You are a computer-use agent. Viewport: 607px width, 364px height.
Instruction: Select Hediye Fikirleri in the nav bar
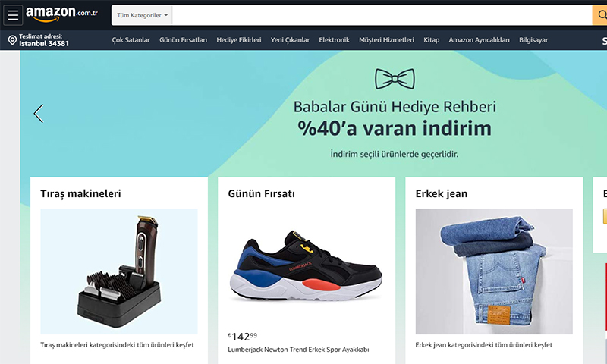coord(239,40)
